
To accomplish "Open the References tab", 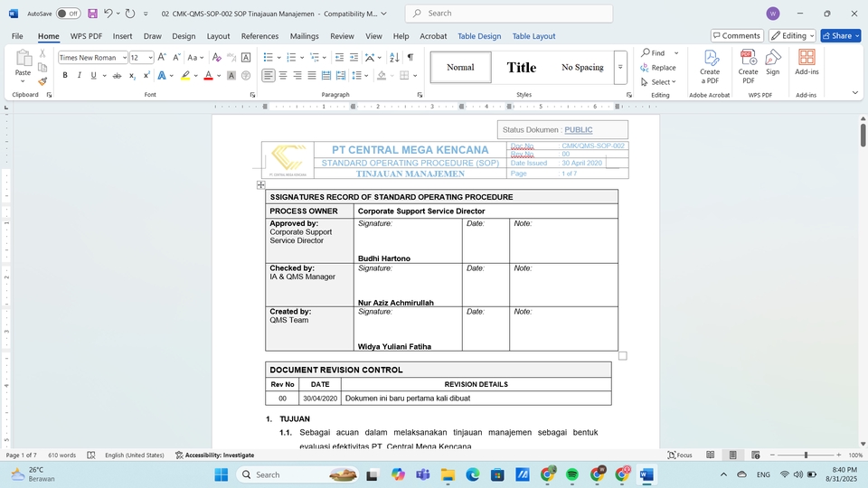I will [x=259, y=36].
